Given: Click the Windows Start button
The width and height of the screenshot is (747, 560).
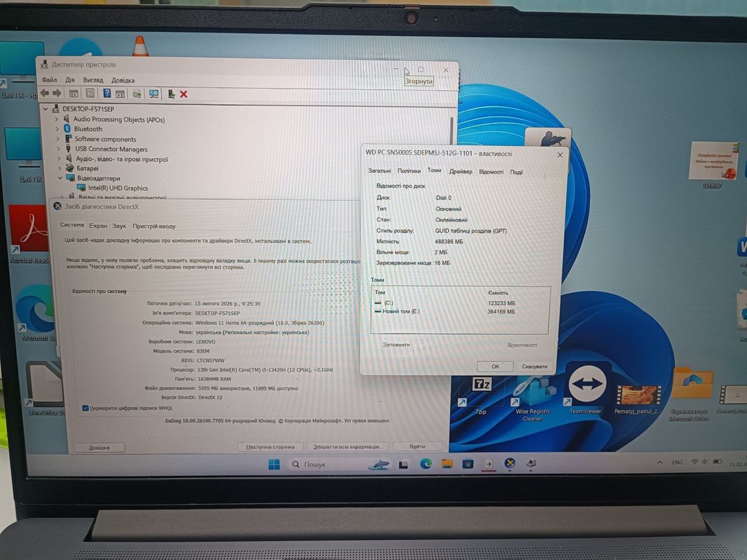Looking at the screenshot, I should [x=274, y=464].
